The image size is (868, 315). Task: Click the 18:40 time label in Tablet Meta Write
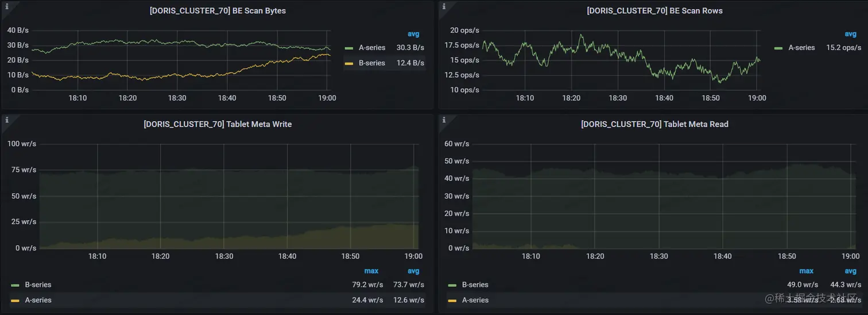[287, 256]
